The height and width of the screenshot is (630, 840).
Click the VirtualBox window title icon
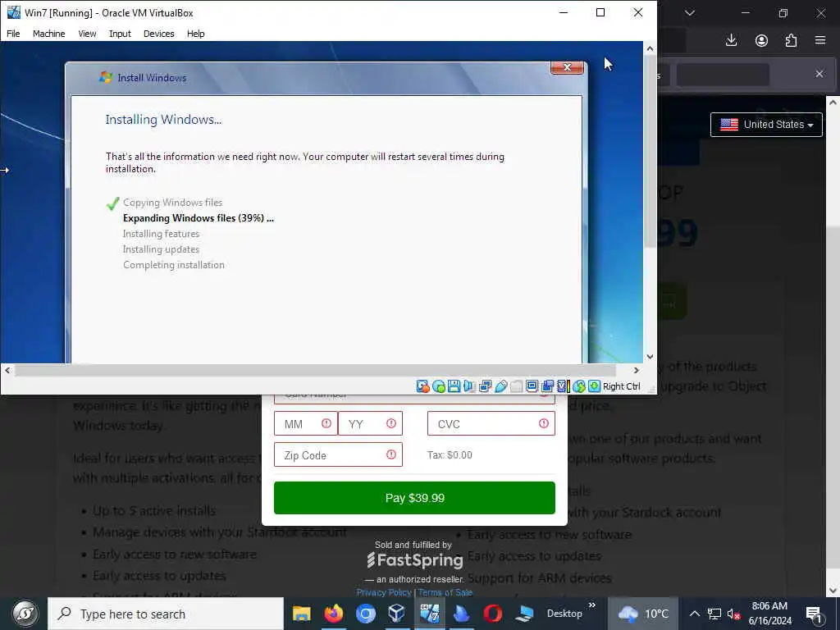pyautogui.click(x=13, y=12)
